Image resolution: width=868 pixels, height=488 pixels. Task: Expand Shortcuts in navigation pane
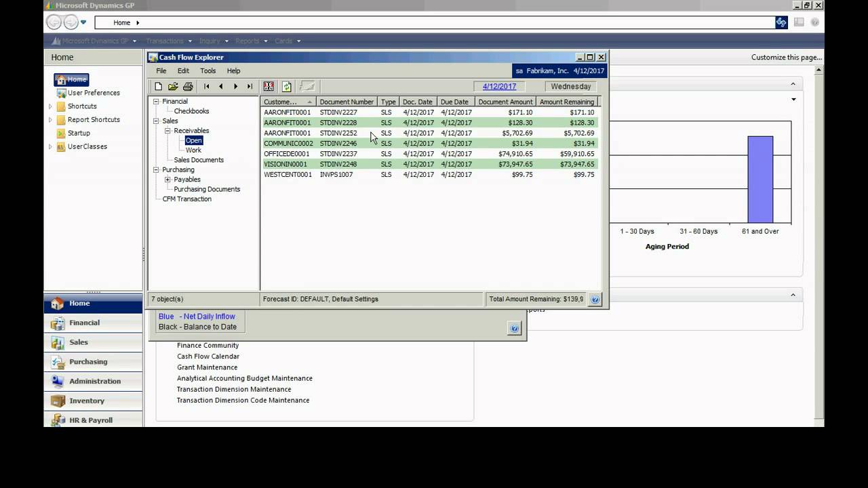point(50,106)
